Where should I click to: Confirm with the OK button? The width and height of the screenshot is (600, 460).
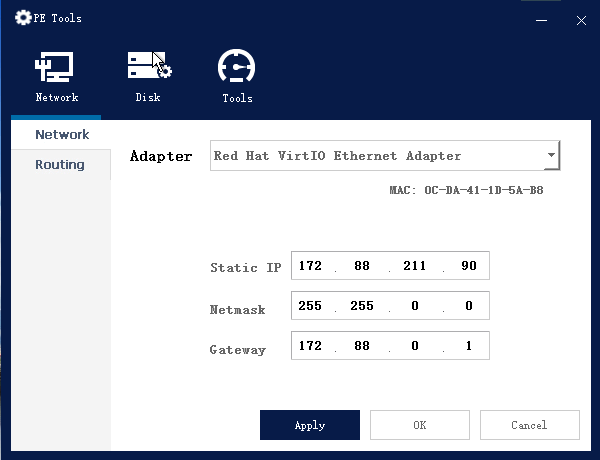(419, 425)
